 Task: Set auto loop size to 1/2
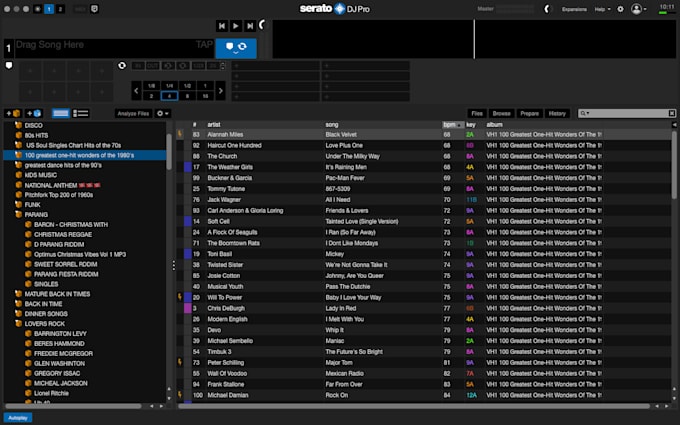pos(187,86)
